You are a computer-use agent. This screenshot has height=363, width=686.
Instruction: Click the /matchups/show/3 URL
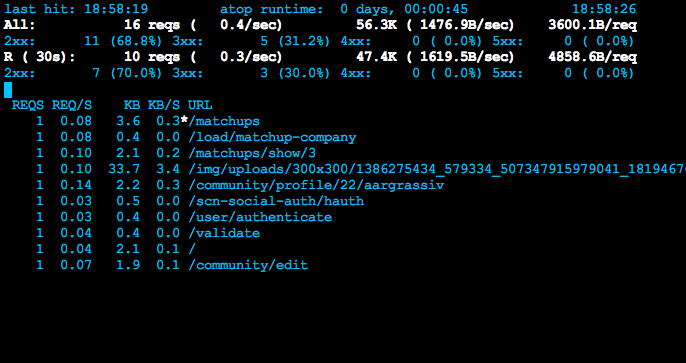tap(252, 153)
